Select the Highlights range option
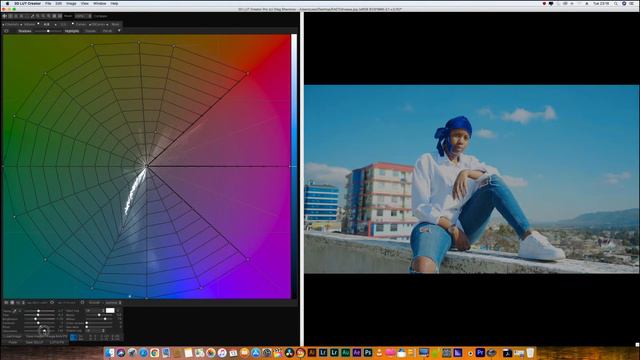Screen dimensions: 640x360 pyautogui.click(x=72, y=31)
